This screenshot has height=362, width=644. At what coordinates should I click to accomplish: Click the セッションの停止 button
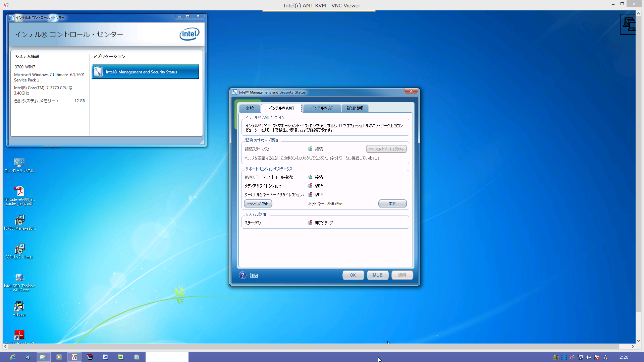tap(258, 204)
